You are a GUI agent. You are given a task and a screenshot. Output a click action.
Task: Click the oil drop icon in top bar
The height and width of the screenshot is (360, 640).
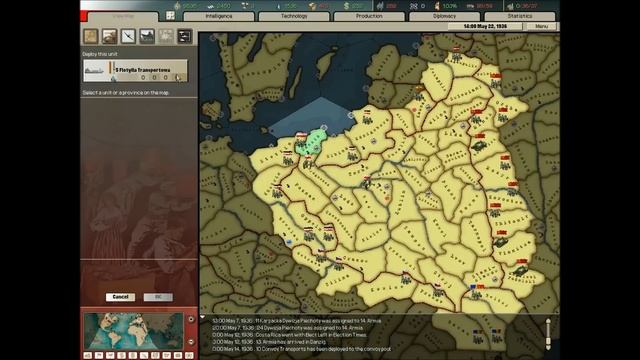(279, 6)
